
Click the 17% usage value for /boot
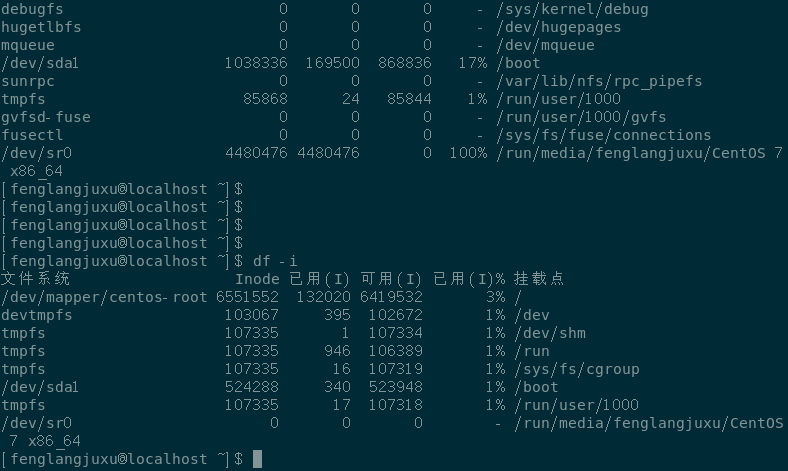pyautogui.click(x=473, y=63)
